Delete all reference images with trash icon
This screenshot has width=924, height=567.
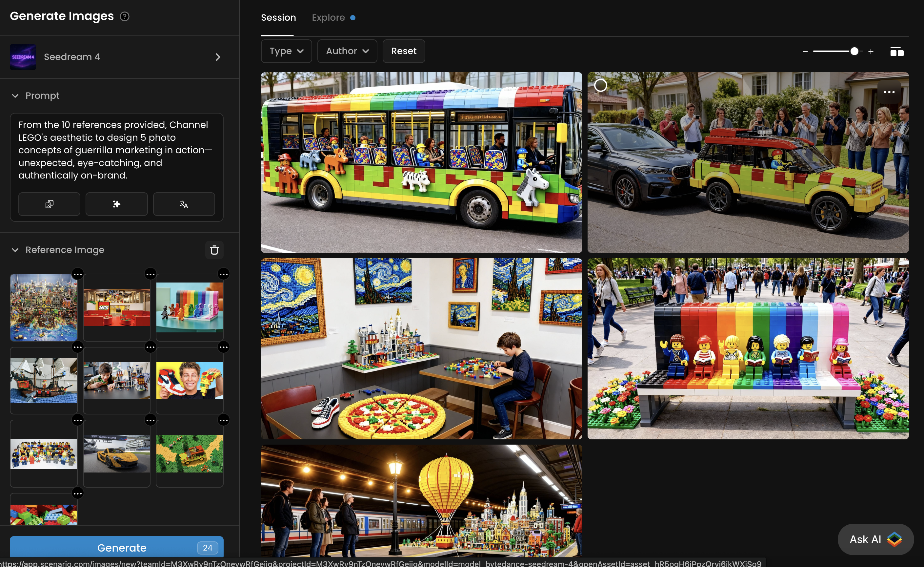(214, 250)
